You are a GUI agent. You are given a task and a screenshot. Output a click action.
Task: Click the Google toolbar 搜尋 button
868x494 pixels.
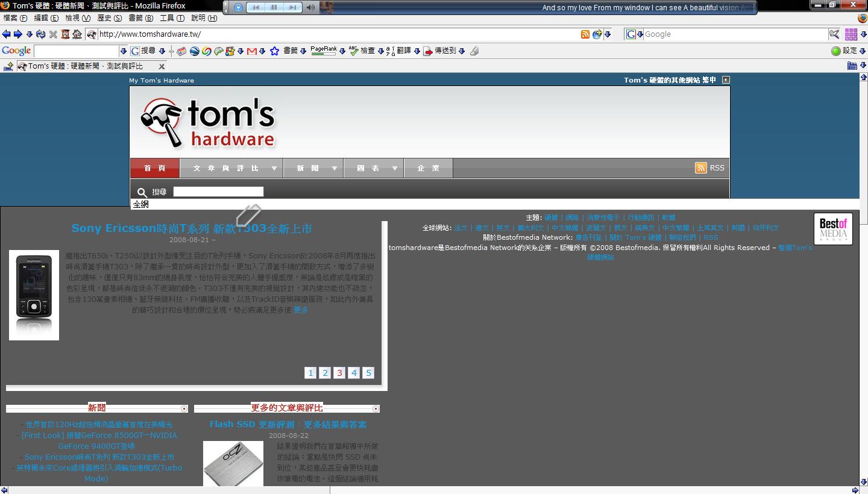click(x=143, y=51)
